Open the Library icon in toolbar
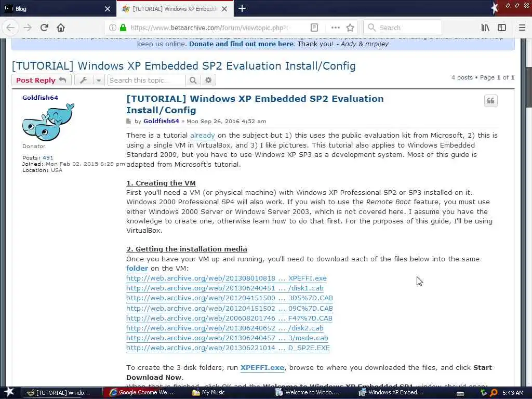 (485, 28)
